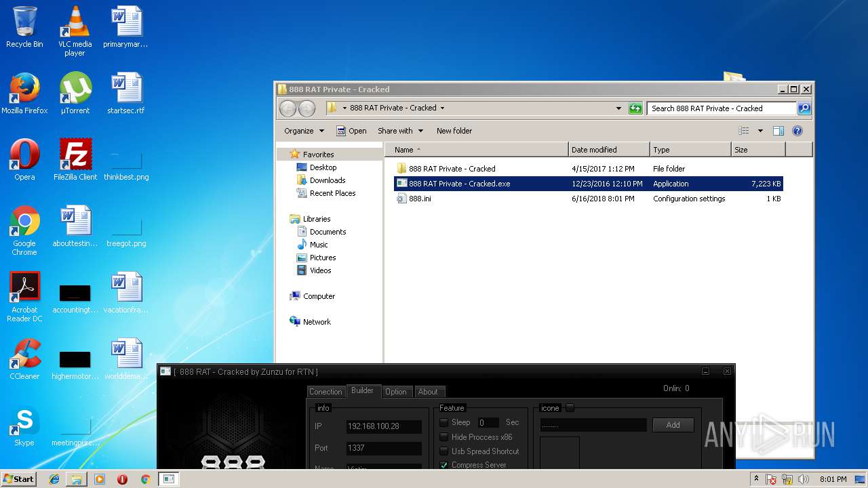Click the address bar refresh icon
The image size is (868, 488).
click(635, 108)
